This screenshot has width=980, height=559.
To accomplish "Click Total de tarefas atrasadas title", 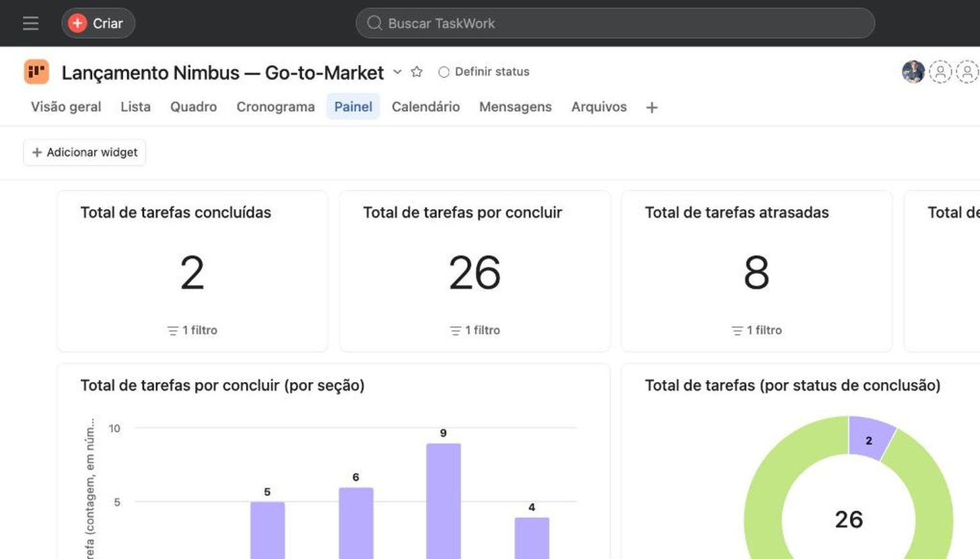I will coord(736,213).
